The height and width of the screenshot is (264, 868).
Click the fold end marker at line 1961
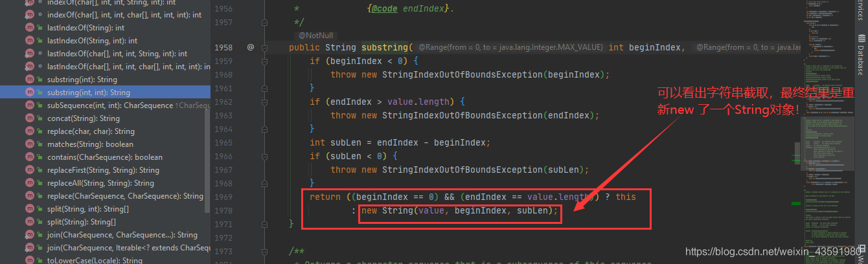click(264, 88)
